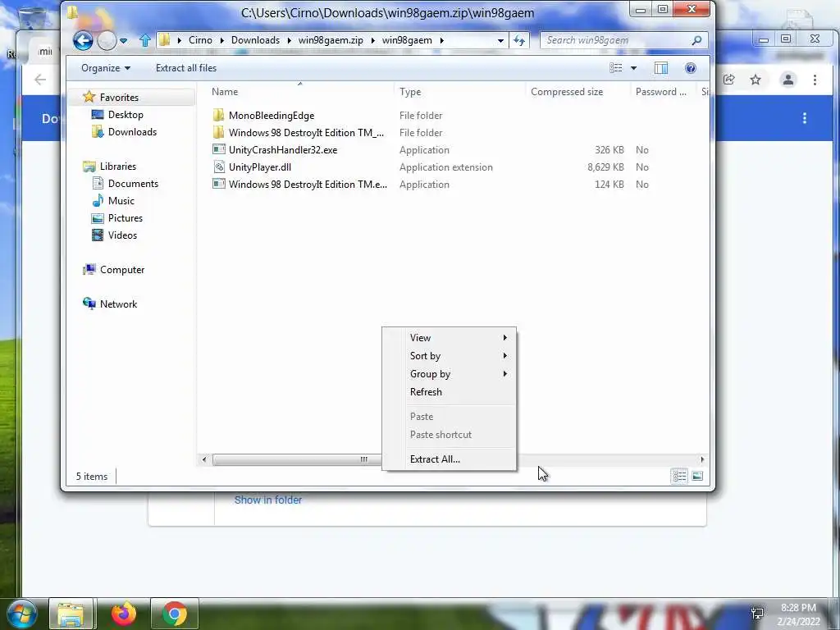Open Chrome three-dot menu
This screenshot has height=630, width=840.
click(x=815, y=80)
